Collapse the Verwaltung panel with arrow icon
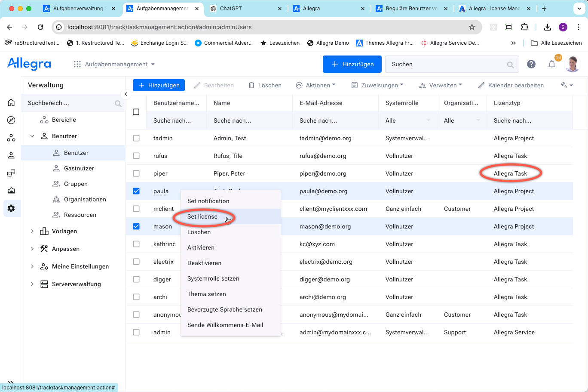 coord(126,94)
